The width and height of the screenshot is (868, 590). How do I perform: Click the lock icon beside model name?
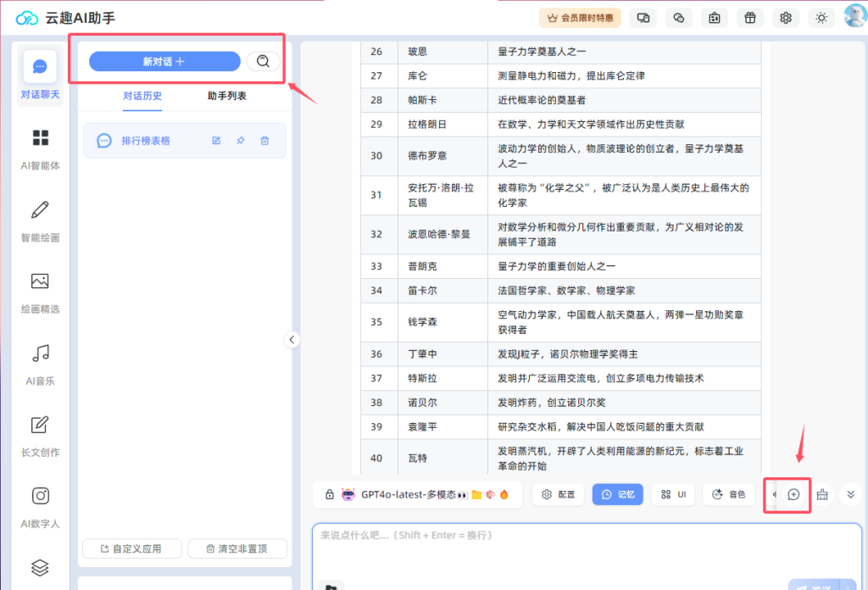(x=330, y=494)
